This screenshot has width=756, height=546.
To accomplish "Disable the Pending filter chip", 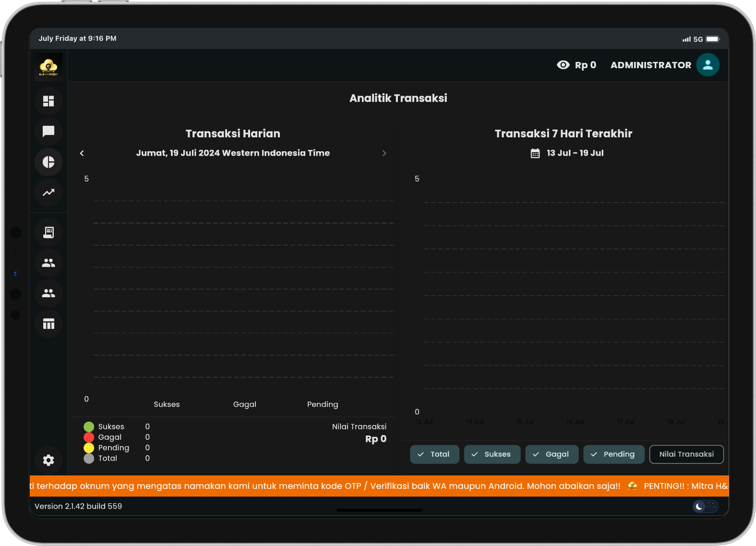I will click(x=613, y=454).
